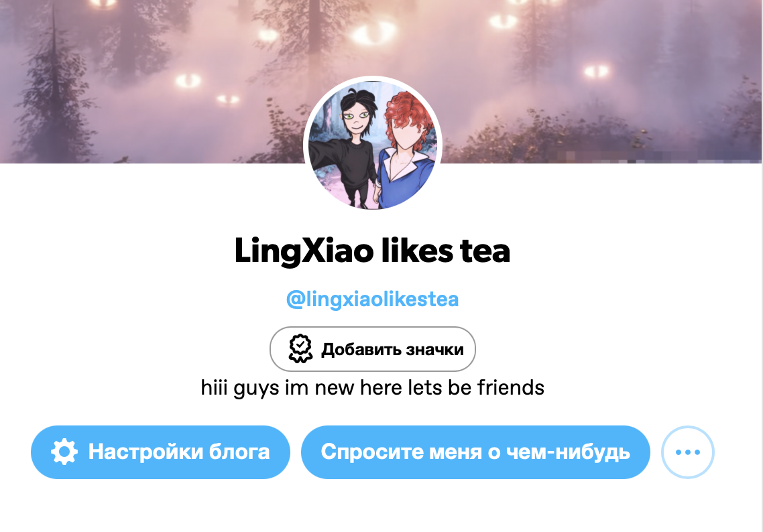The height and width of the screenshot is (532, 763).
Task: Open the three-dots more options menu
Action: [688, 452]
